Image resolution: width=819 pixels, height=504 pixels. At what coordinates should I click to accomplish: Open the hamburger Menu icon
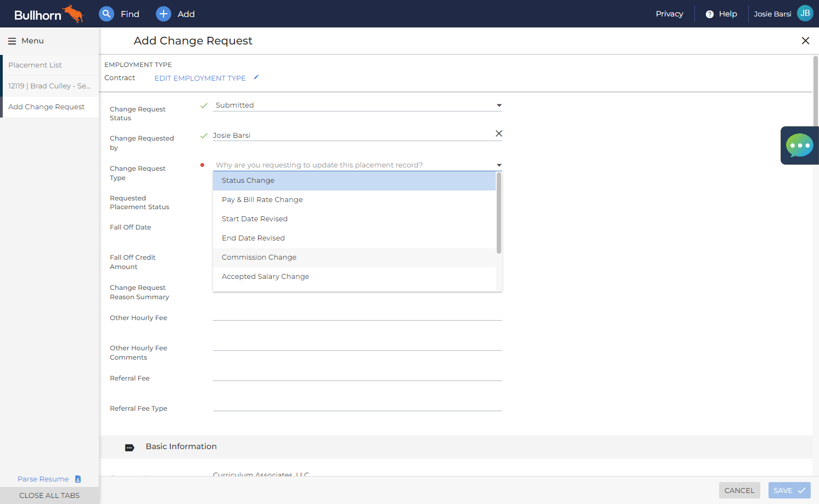tap(12, 41)
